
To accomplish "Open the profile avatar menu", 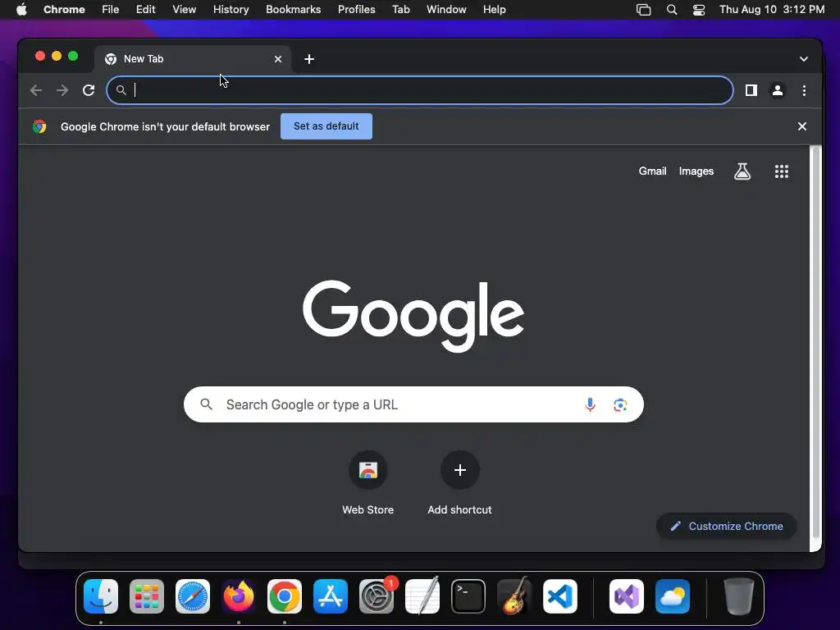I will 778,90.
